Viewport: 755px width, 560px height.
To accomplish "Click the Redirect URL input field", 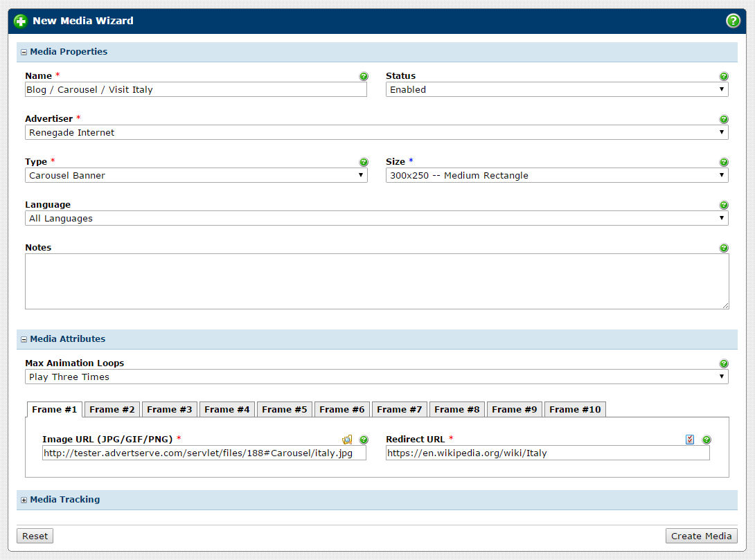I will (547, 453).
